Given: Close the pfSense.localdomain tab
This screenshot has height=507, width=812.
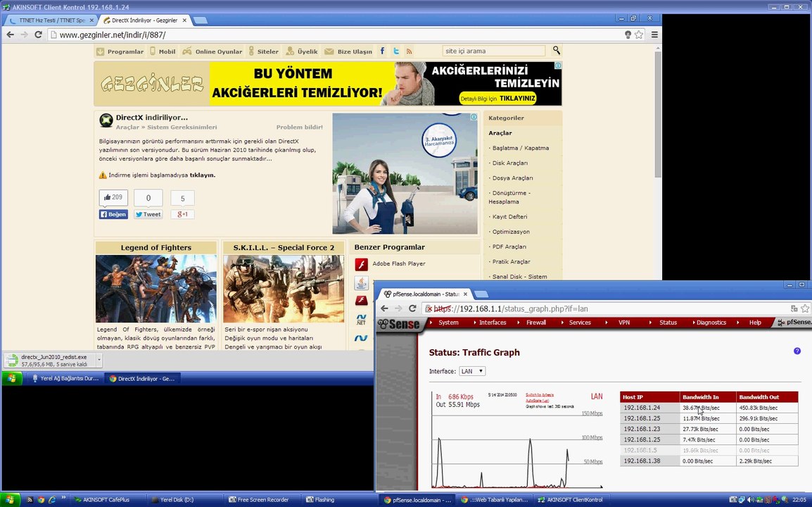Looking at the screenshot, I should (465, 294).
